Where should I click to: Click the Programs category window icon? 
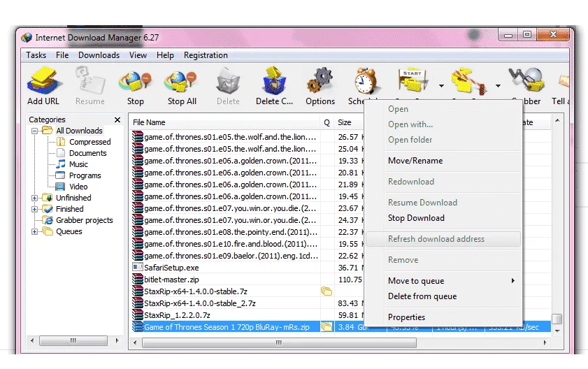(60, 175)
